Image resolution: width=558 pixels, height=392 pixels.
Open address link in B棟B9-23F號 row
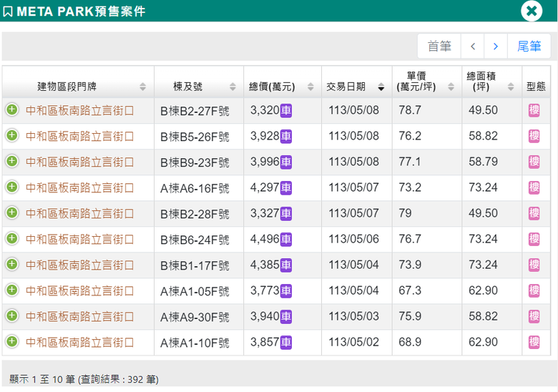[79, 162]
